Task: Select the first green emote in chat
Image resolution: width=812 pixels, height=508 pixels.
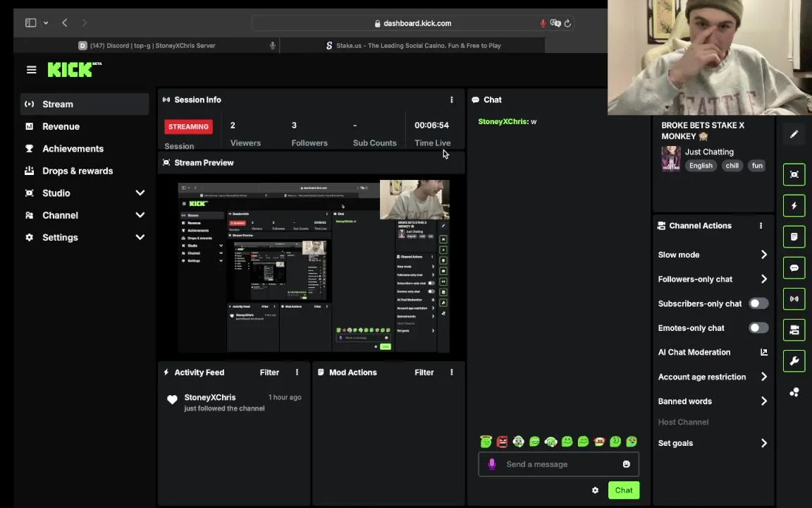Action: point(486,441)
